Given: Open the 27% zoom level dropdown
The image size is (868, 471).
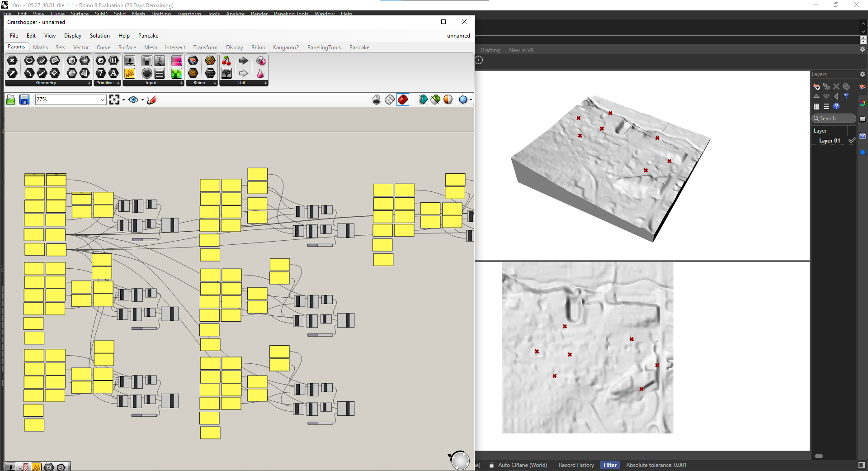Looking at the screenshot, I should click(103, 100).
